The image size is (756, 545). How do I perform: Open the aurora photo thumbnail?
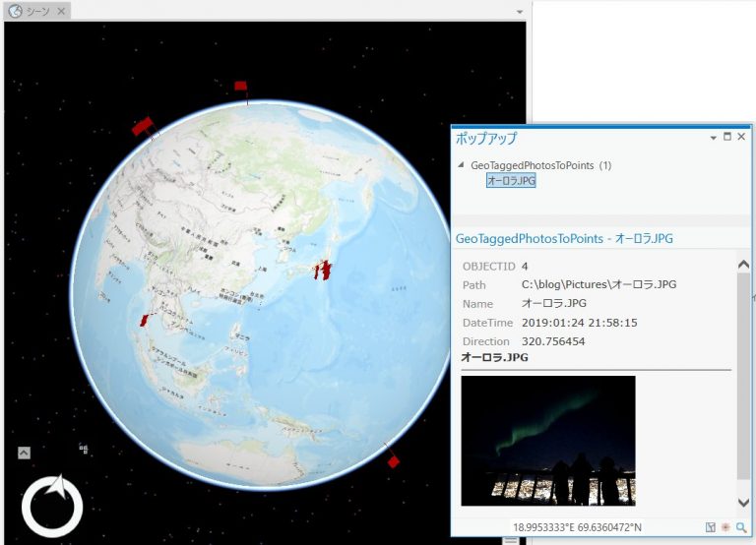click(x=548, y=441)
